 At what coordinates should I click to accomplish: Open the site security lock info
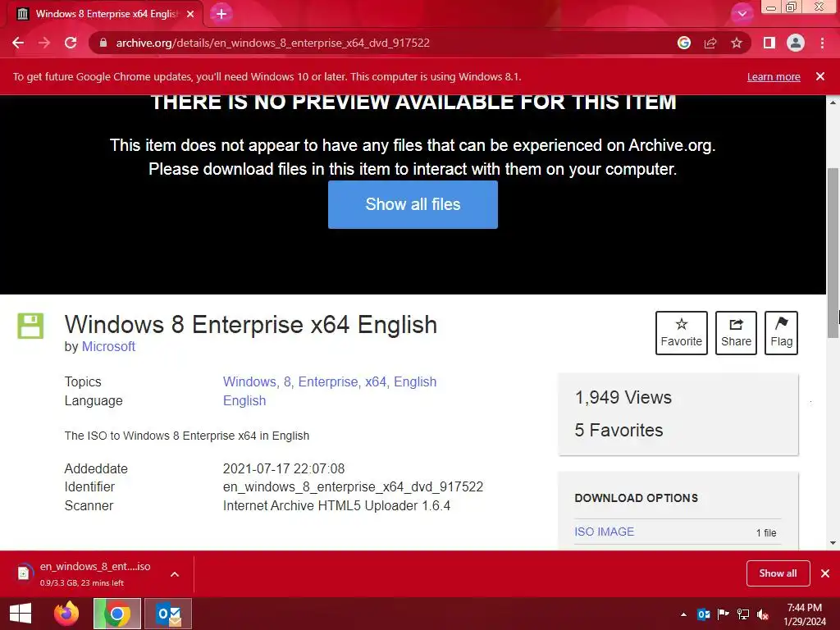(x=103, y=43)
